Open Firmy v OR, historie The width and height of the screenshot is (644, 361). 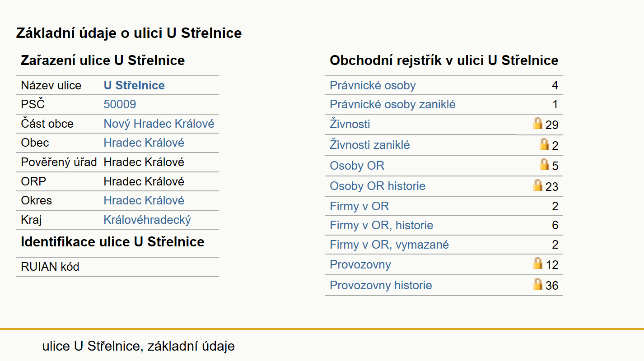pyautogui.click(x=382, y=226)
